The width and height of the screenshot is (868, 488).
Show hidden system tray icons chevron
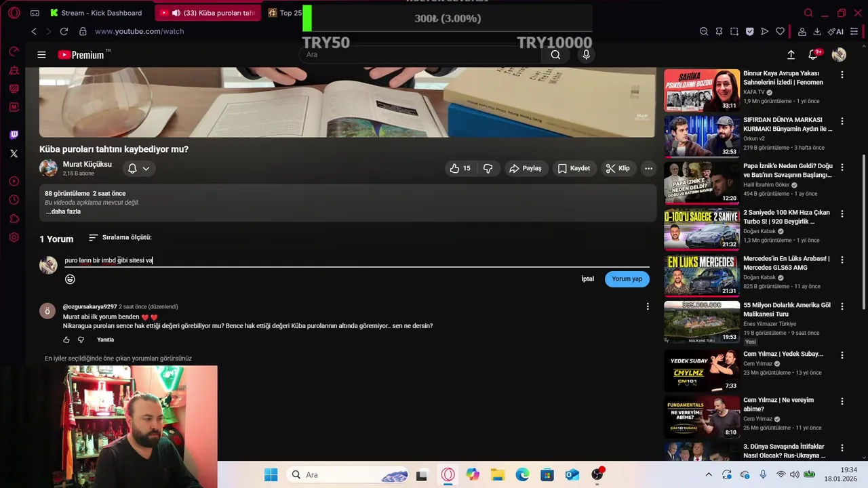click(709, 474)
